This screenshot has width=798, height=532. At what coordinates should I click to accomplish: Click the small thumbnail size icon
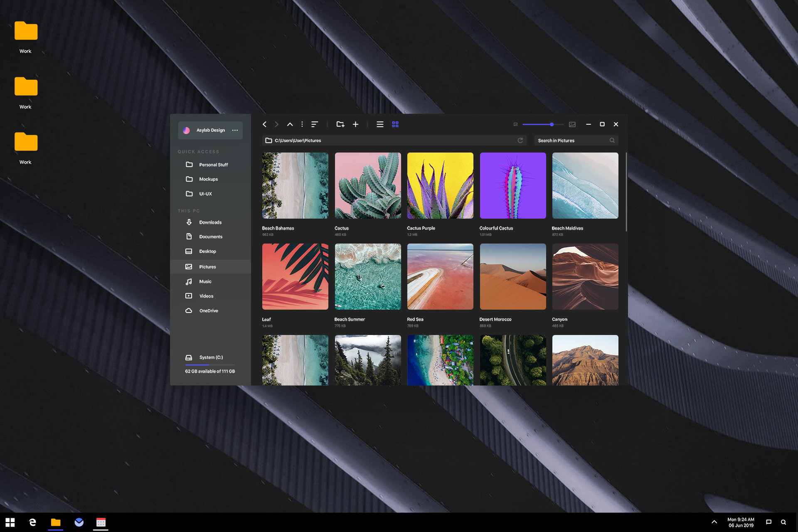tap(515, 124)
